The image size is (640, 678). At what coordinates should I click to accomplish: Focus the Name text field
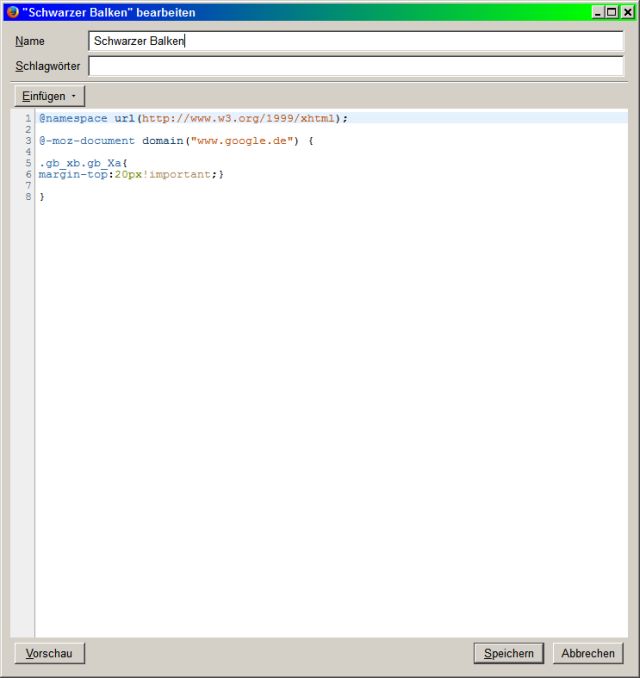coord(355,41)
